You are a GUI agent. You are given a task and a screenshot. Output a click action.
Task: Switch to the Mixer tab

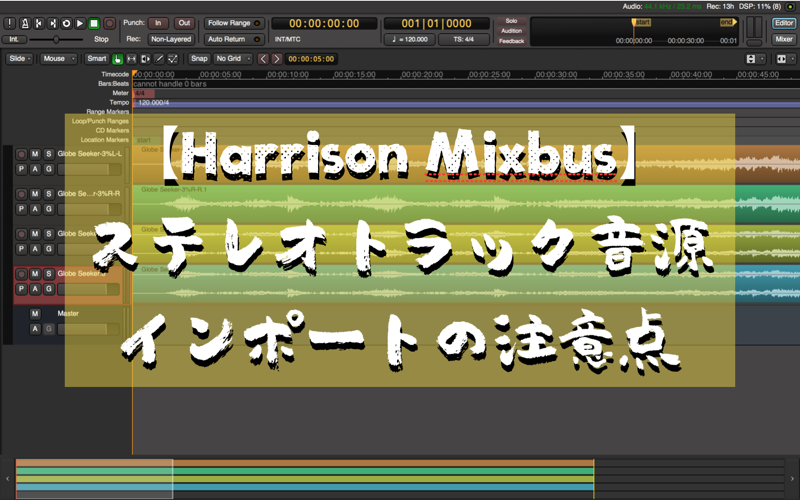click(x=784, y=39)
